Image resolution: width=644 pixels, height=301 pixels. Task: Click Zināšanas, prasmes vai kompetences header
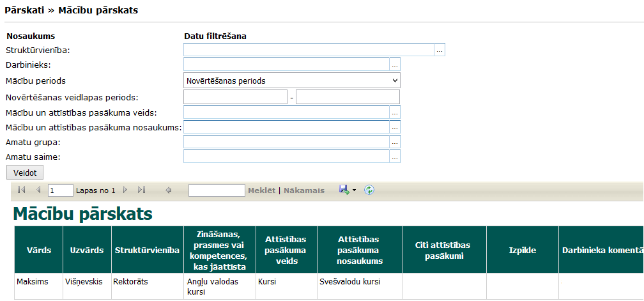[x=220, y=250]
